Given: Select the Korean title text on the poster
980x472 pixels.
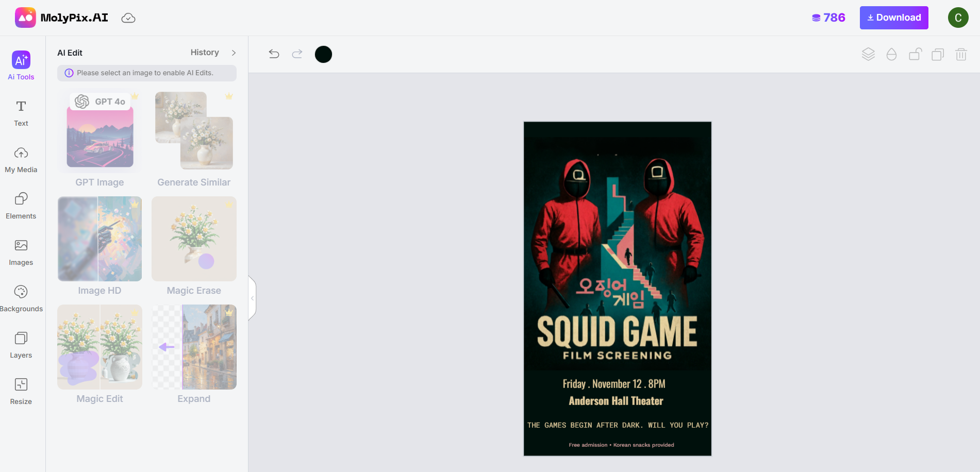Looking at the screenshot, I should [x=611, y=293].
